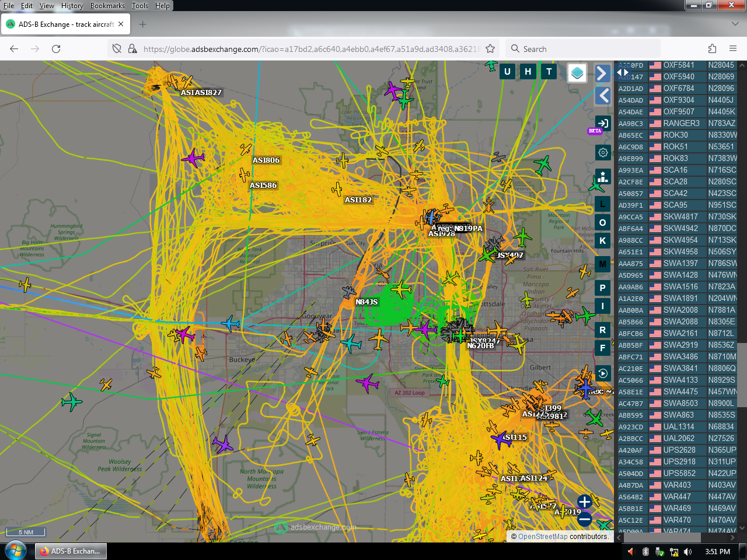Open the Firefox application menu
This screenshot has height=560, width=747.
733,49
